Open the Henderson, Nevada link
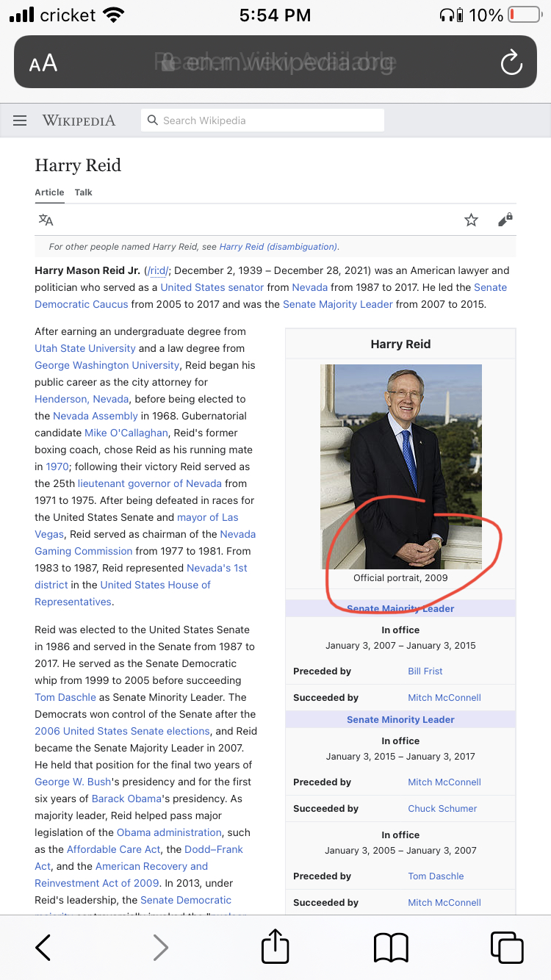 click(x=82, y=399)
